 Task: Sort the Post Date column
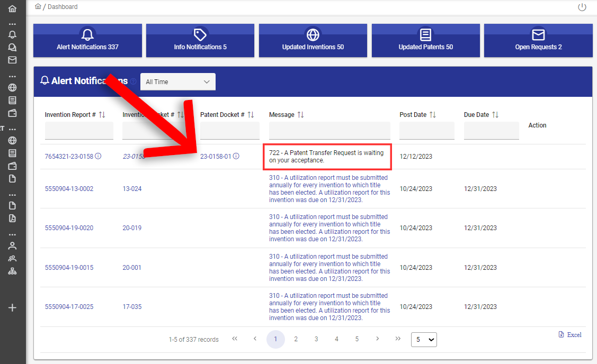tap(433, 115)
